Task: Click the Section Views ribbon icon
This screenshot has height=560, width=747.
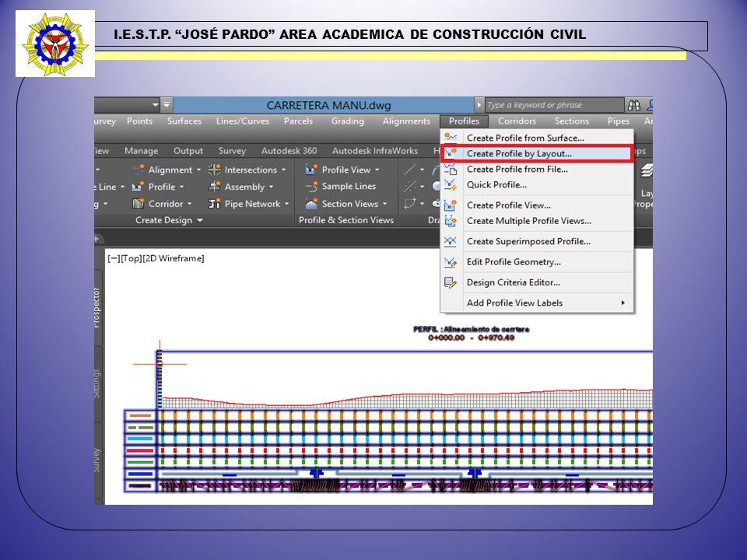Action: pyautogui.click(x=311, y=204)
